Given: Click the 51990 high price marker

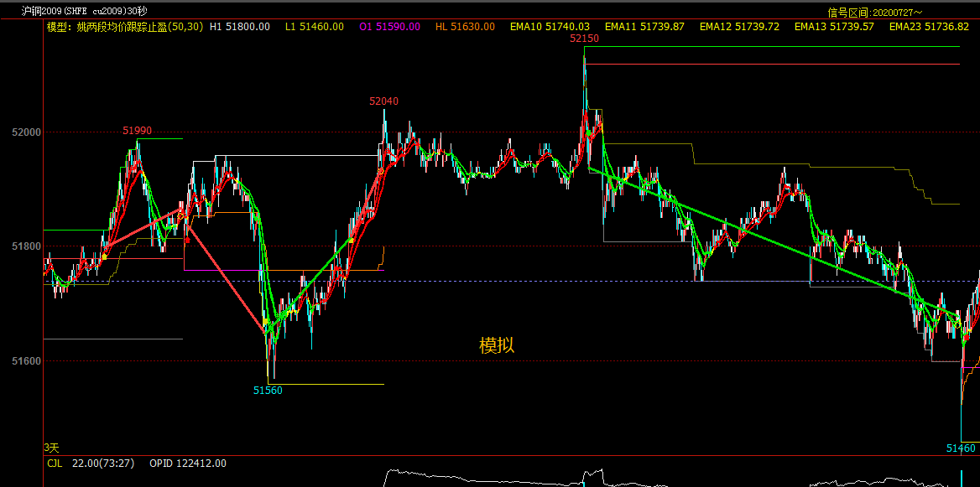Looking at the screenshot, I should click(138, 130).
